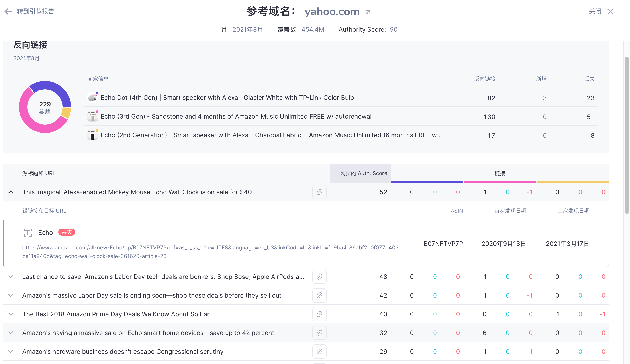This screenshot has width=630, height=364.
Task: Click the 链接 column header
Action: [499, 173]
